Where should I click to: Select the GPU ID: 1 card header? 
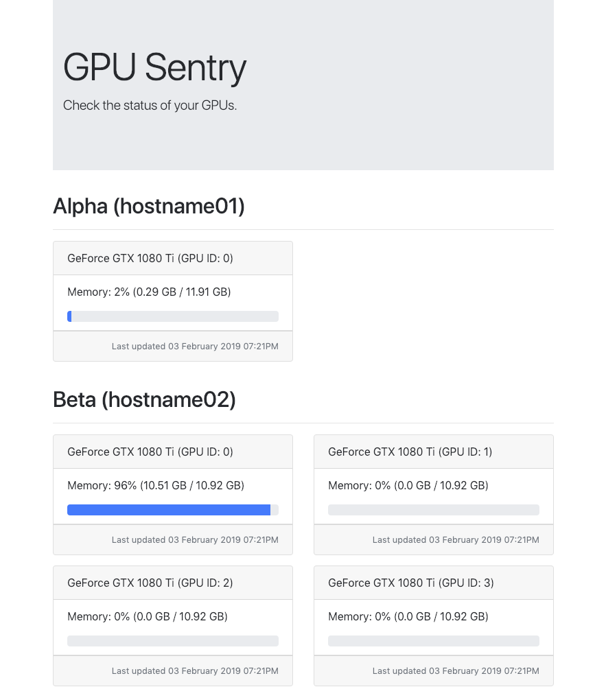(x=434, y=452)
